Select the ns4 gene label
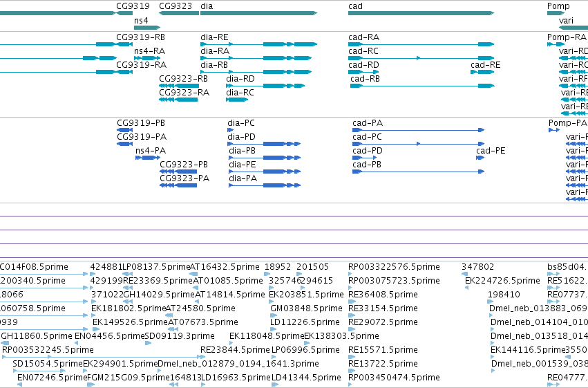The image size is (588, 388). point(141,20)
